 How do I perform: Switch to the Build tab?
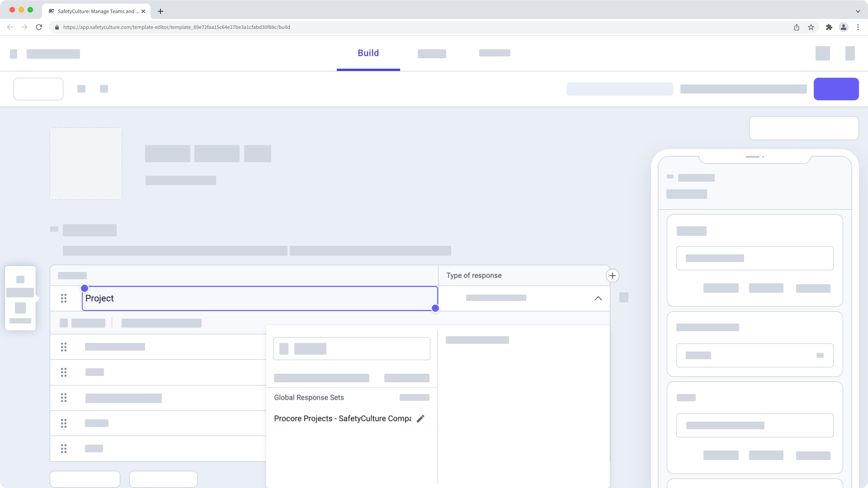[368, 53]
